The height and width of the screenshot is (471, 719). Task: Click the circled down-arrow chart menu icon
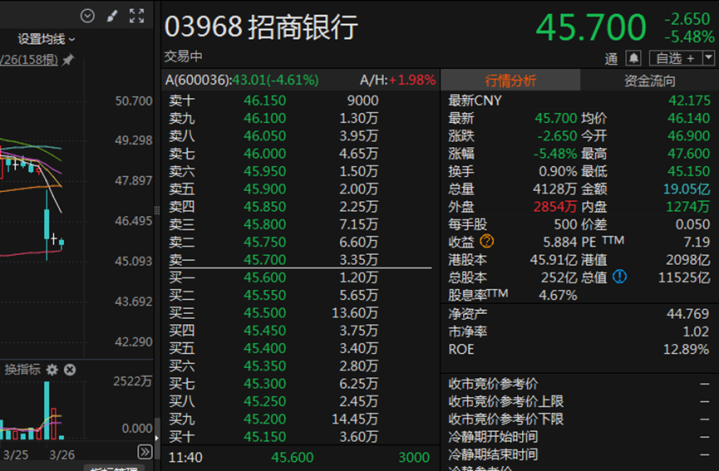click(87, 16)
